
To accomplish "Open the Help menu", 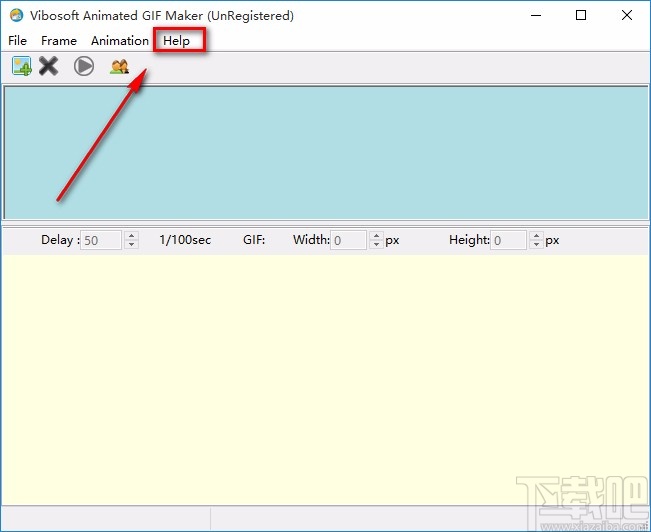I will (x=176, y=41).
